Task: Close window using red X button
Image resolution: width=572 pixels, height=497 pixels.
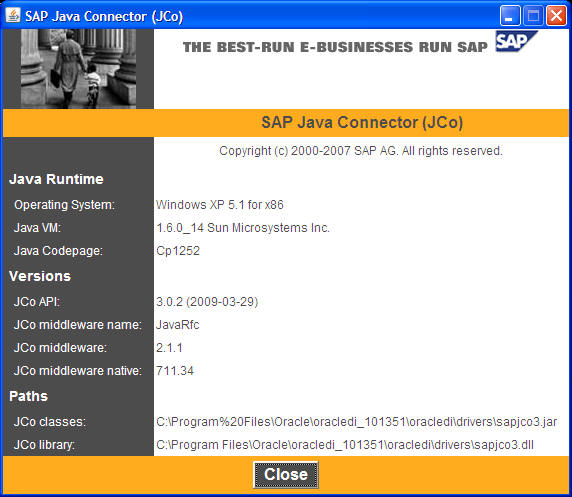Action: coord(556,16)
